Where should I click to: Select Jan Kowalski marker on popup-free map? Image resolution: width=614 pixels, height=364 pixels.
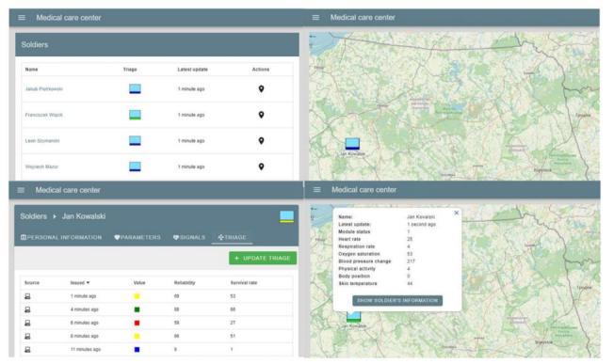[352, 144]
